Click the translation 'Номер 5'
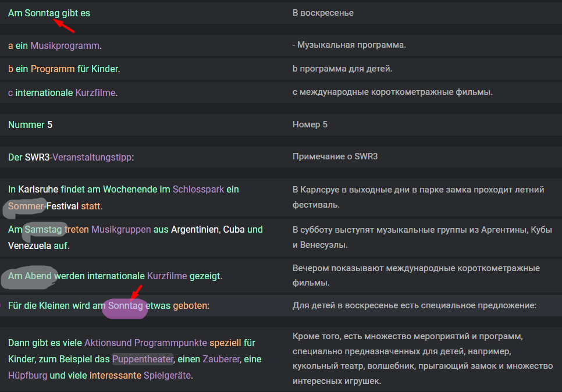The height and width of the screenshot is (392, 562). pyautogui.click(x=310, y=124)
